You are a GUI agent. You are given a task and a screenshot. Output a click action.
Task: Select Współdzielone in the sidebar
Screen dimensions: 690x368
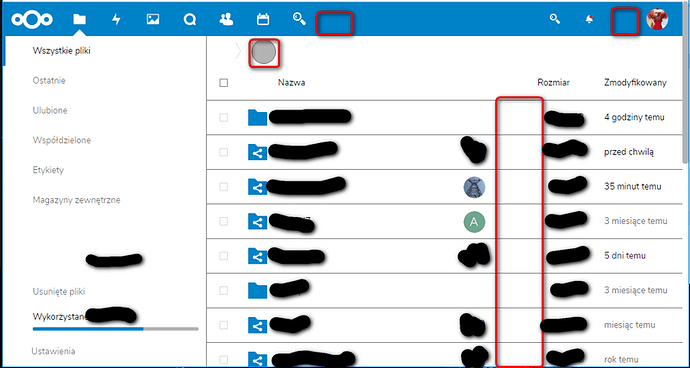62,140
